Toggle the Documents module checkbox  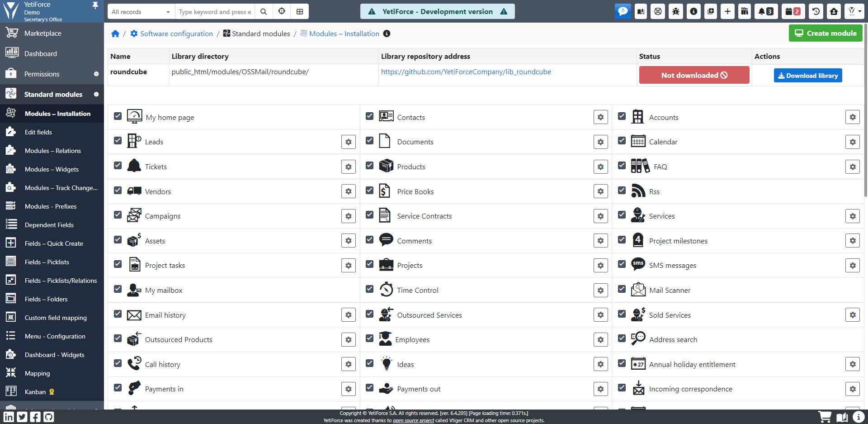point(370,140)
